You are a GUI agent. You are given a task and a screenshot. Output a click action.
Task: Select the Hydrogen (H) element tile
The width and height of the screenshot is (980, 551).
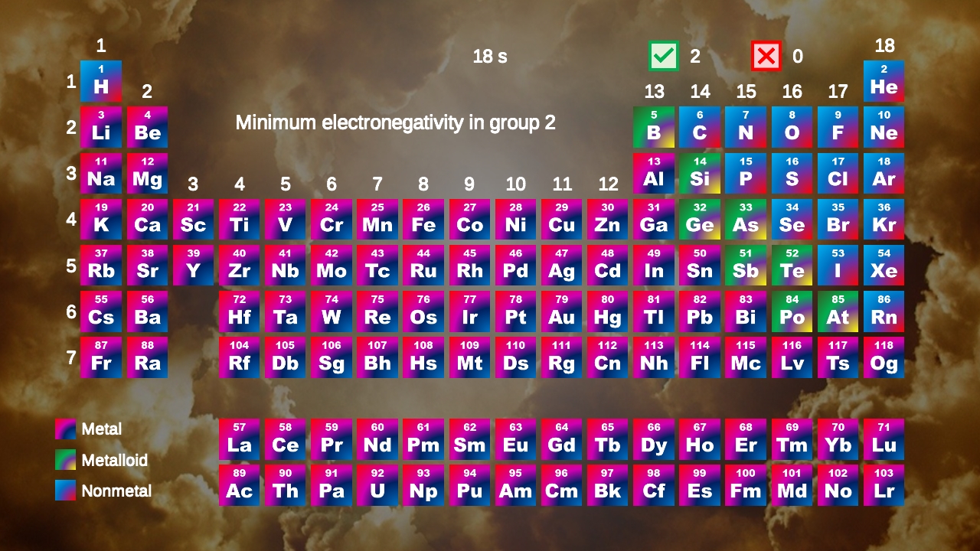(101, 81)
